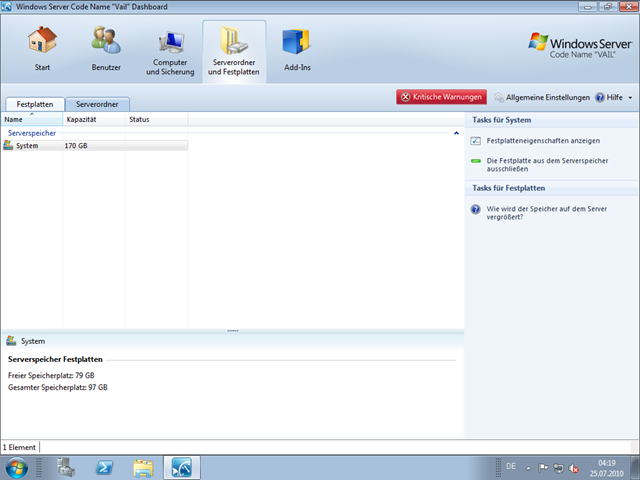640x480 pixels.
Task: Select Serverordner und Festplatten section
Action: [234, 51]
